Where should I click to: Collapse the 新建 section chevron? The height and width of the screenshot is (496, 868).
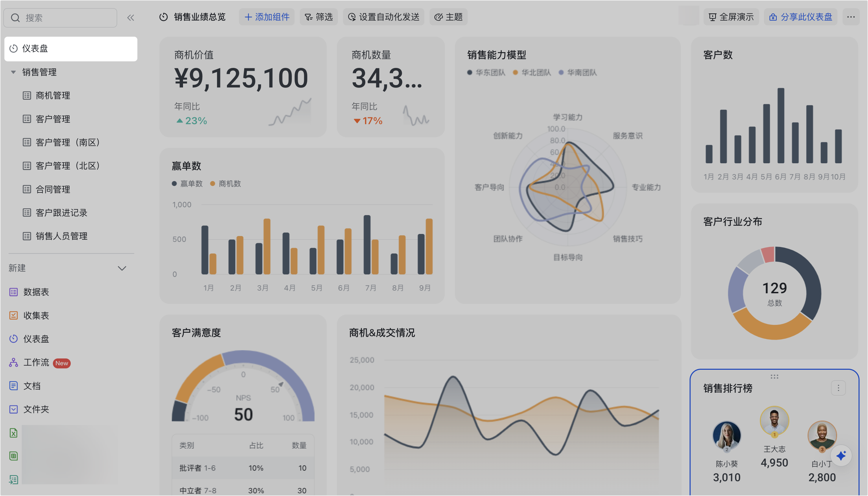[x=122, y=268]
